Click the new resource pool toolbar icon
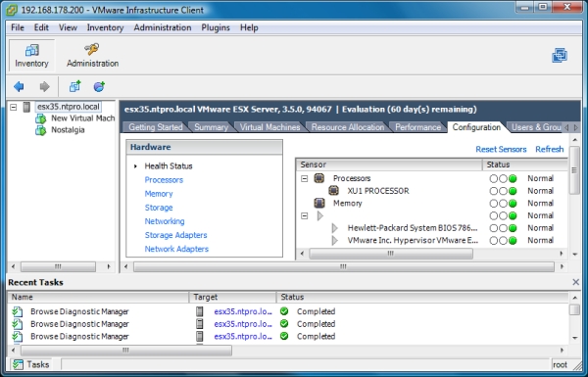The width and height of the screenshot is (588, 377). (x=99, y=86)
